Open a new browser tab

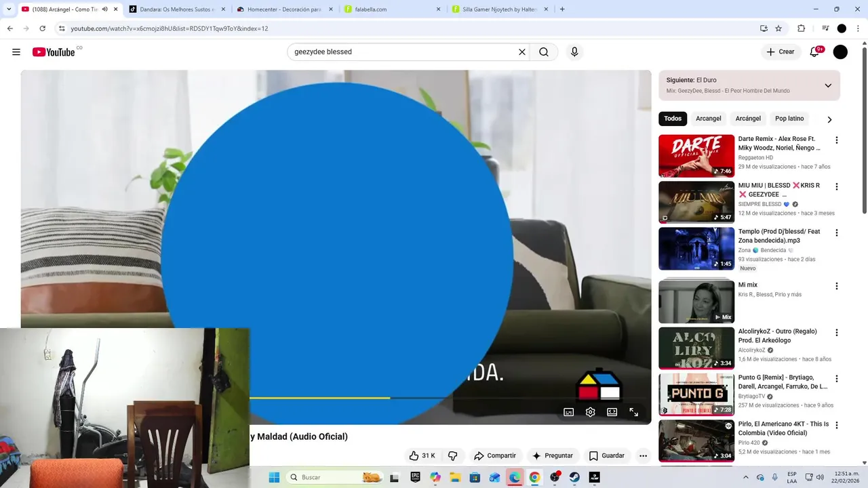[x=562, y=9]
